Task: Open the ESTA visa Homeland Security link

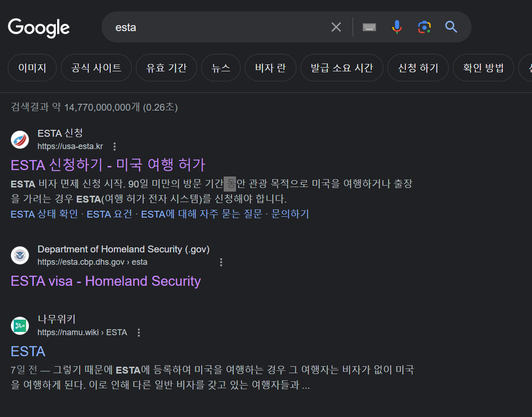Action: (106, 281)
